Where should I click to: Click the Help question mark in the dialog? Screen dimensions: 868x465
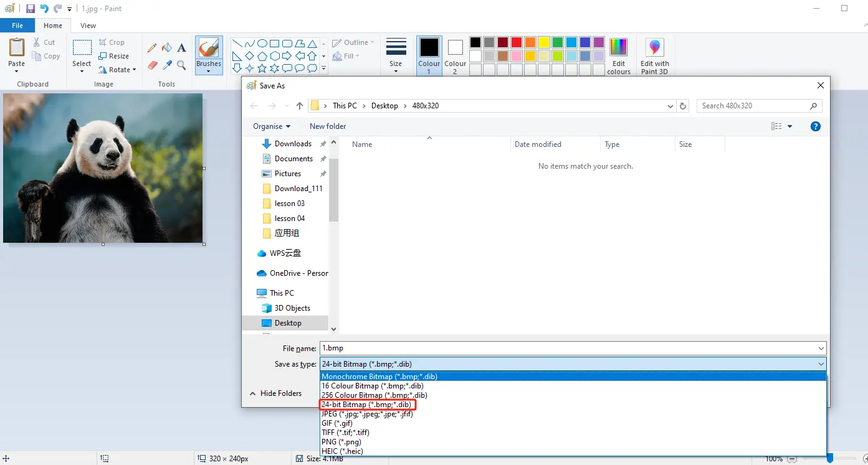coord(815,126)
